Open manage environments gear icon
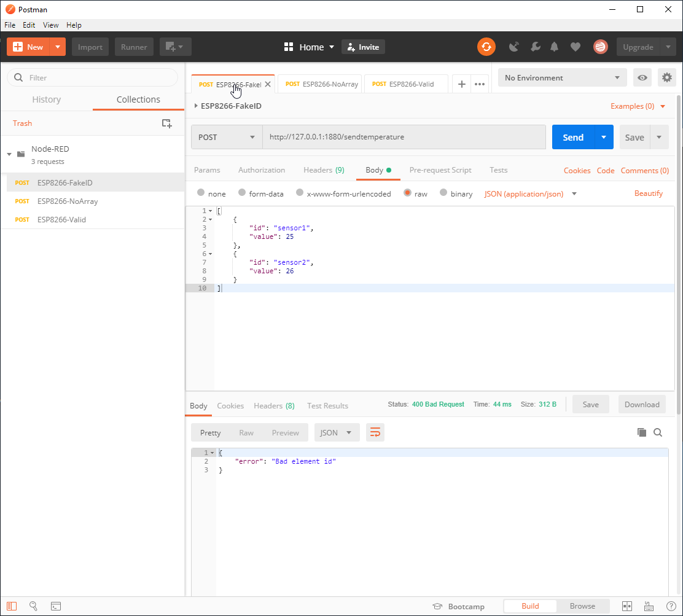This screenshot has width=683, height=616. click(x=666, y=77)
